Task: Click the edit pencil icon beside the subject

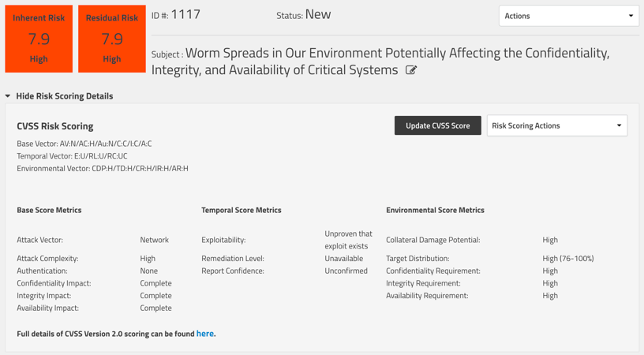Action: pyautogui.click(x=411, y=70)
